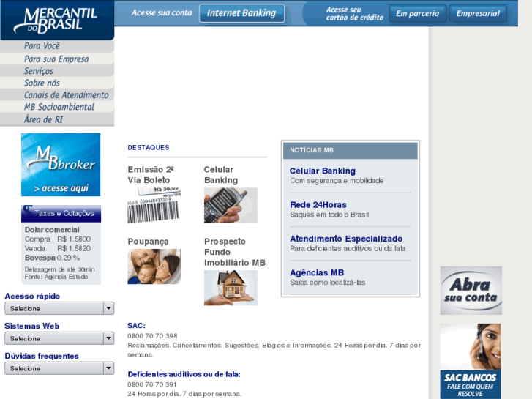
Task: Click the Poupança family photo
Action: [x=154, y=266]
